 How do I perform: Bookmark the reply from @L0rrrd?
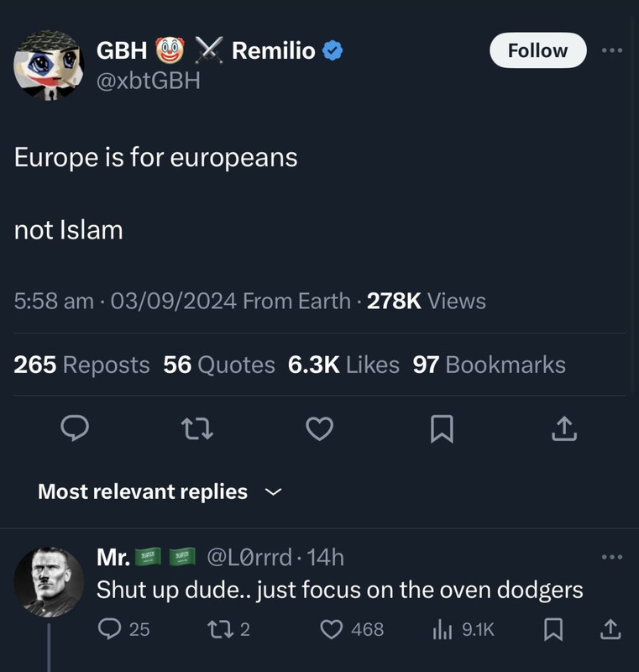(553, 628)
